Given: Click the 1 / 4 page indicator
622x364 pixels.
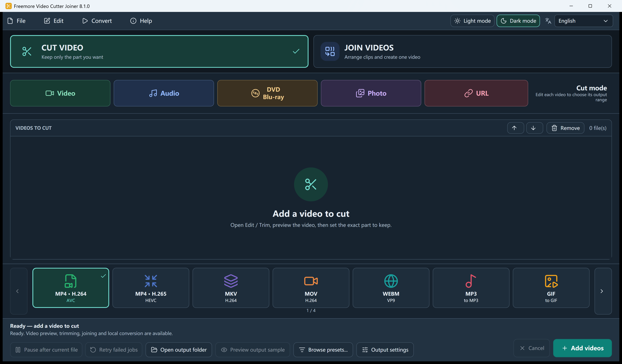Looking at the screenshot, I should (x=311, y=310).
